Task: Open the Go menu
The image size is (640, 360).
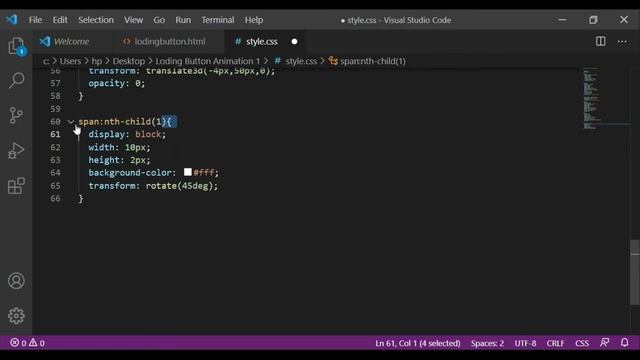Action: pos(159,20)
